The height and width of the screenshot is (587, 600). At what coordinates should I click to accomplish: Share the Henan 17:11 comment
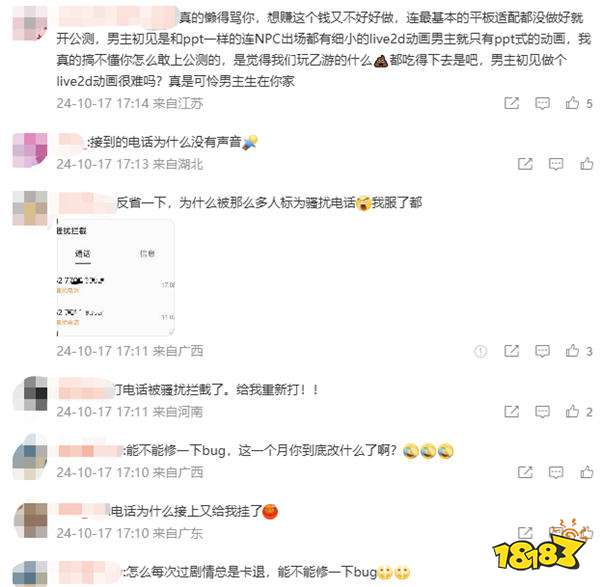click(x=512, y=411)
